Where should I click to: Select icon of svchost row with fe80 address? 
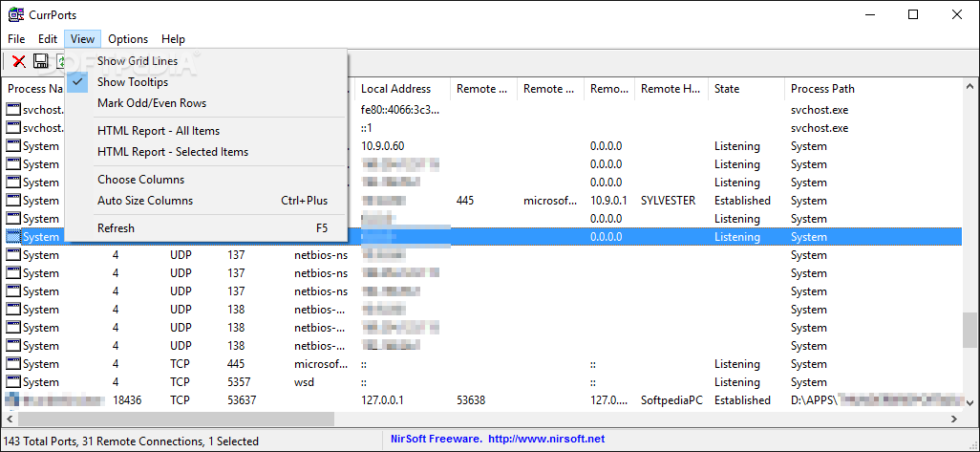[13, 110]
